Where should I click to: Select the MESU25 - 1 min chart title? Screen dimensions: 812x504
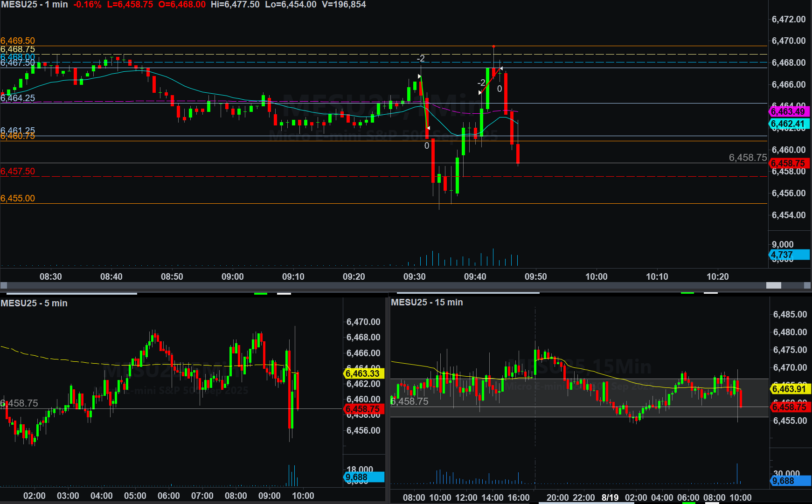[34, 5]
